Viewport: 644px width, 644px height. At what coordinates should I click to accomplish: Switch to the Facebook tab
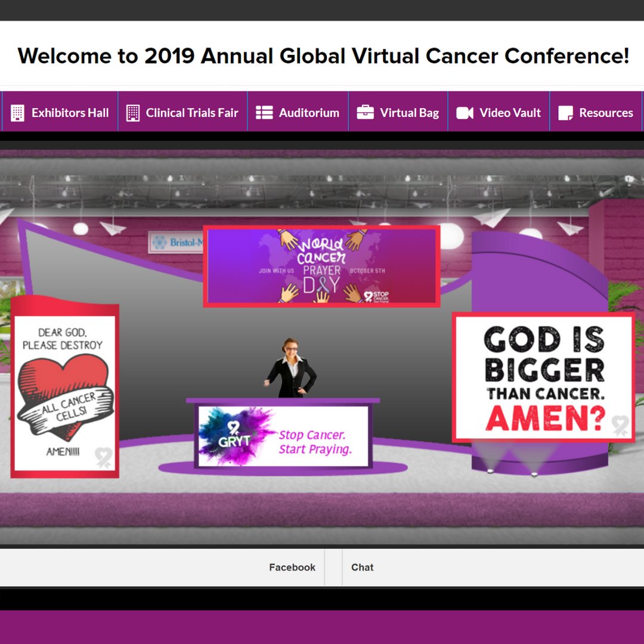tap(292, 567)
